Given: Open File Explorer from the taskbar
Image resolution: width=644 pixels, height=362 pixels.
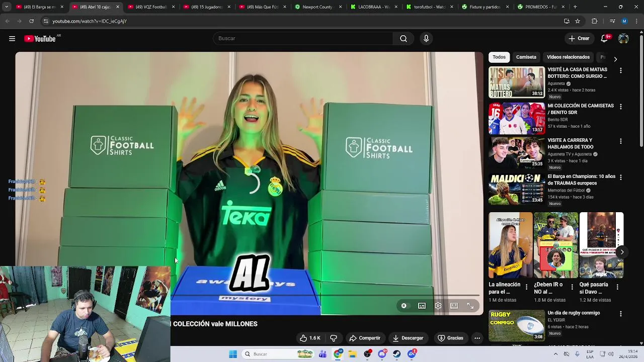Looking at the screenshot, I should pyautogui.click(x=353, y=354).
